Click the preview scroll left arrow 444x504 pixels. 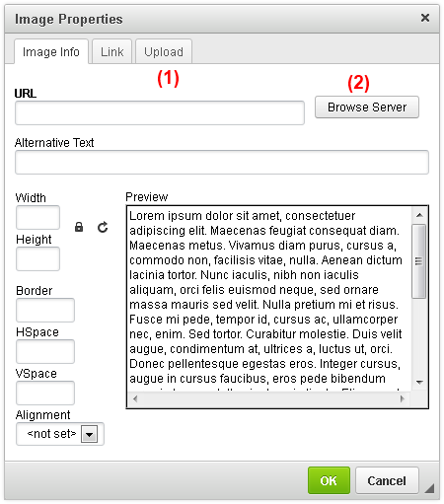click(135, 398)
